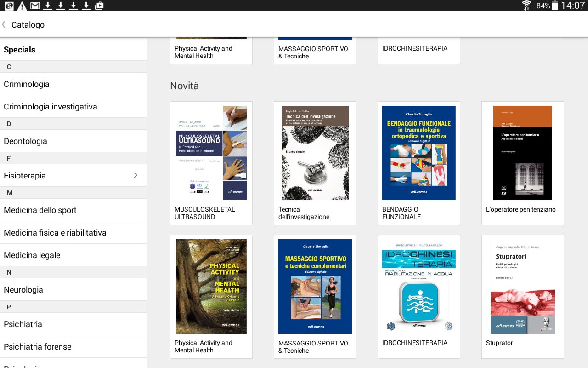This screenshot has height=368, width=588.
Task: Open the Deontologia category
Action: 73,141
